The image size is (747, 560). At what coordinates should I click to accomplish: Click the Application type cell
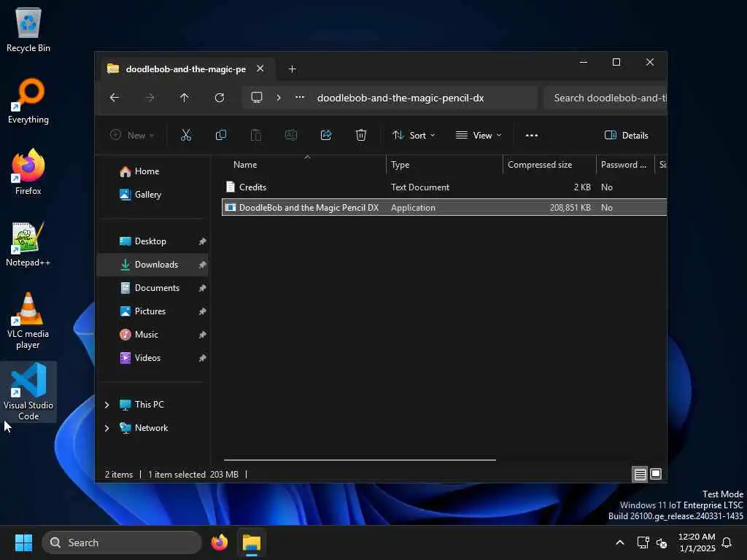pyautogui.click(x=413, y=208)
